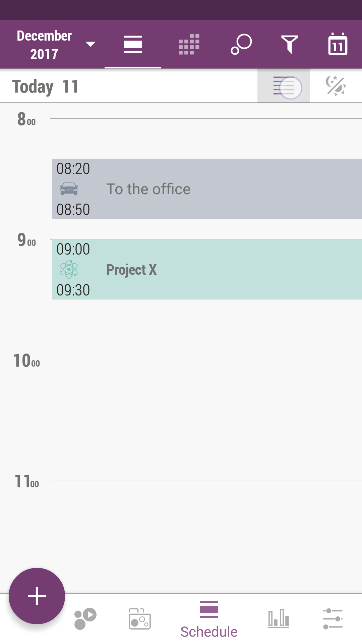Open the Project X event

point(207,269)
